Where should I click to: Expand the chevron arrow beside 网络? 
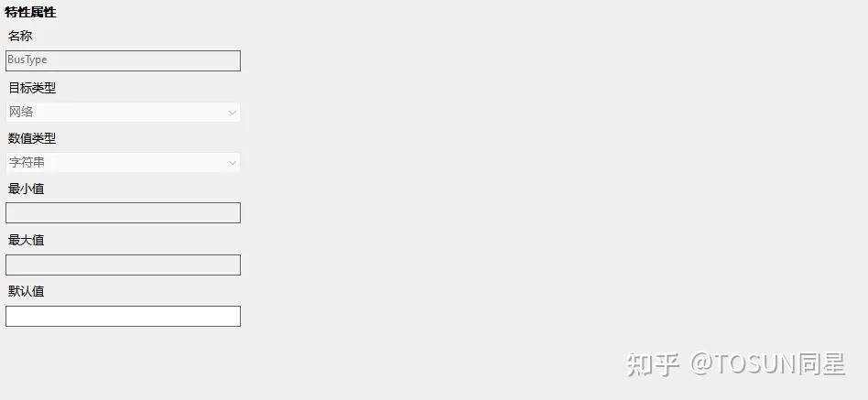[x=232, y=113]
